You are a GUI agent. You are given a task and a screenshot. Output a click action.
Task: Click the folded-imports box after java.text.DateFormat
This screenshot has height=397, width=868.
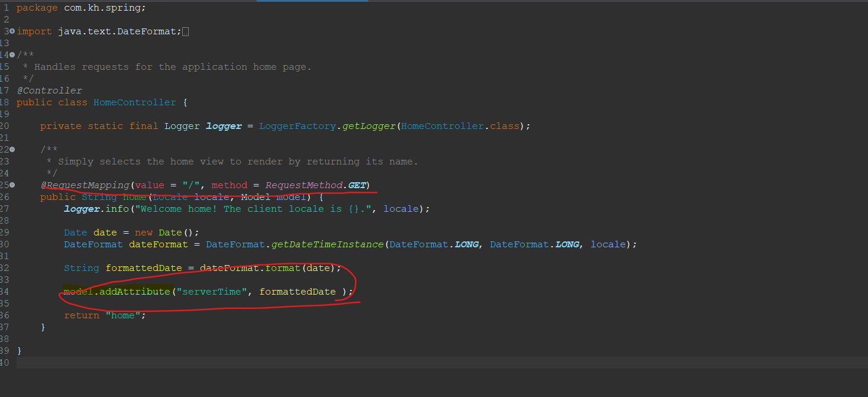186,31
